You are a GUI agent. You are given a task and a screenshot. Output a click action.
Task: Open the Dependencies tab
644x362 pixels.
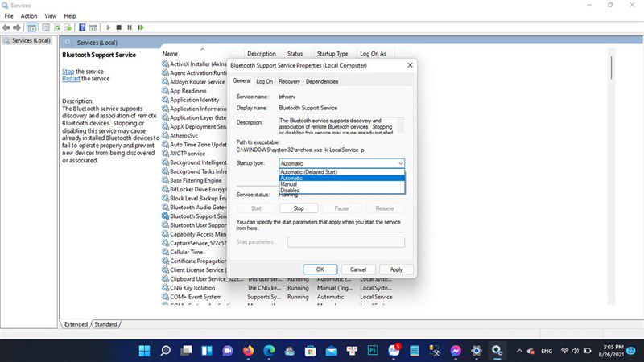(x=322, y=82)
